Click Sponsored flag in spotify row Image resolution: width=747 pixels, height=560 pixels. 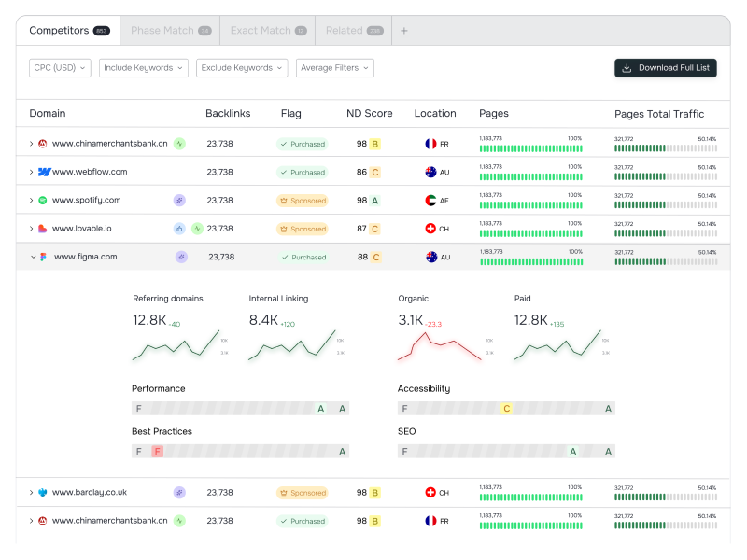click(303, 201)
